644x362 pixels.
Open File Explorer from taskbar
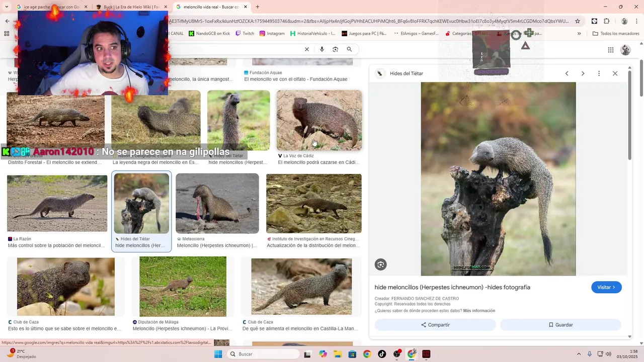tap(338, 354)
